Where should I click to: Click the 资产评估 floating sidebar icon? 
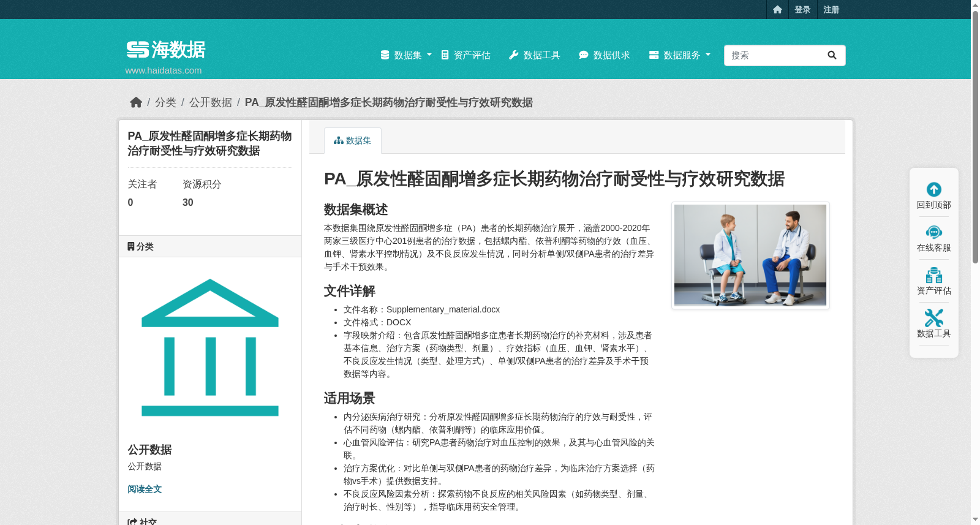click(934, 275)
